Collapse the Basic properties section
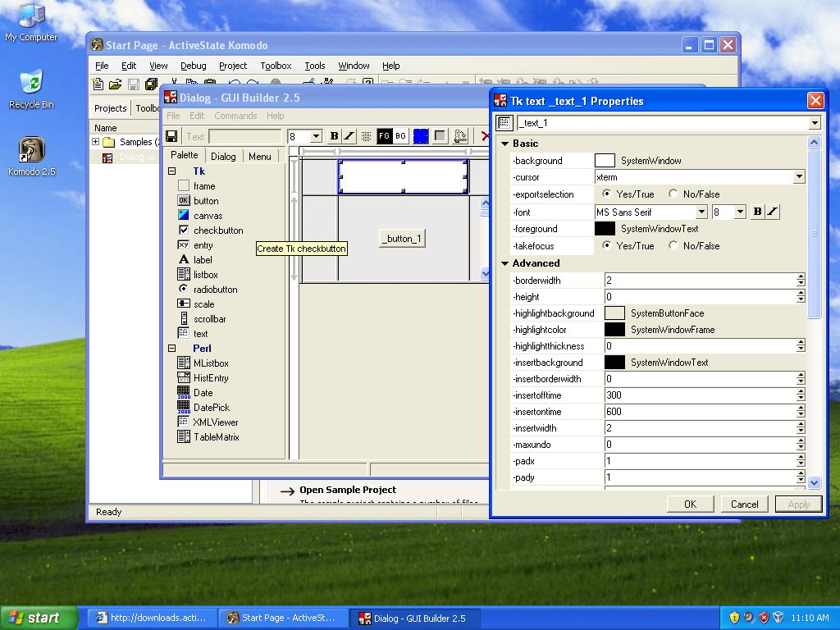 click(x=504, y=144)
